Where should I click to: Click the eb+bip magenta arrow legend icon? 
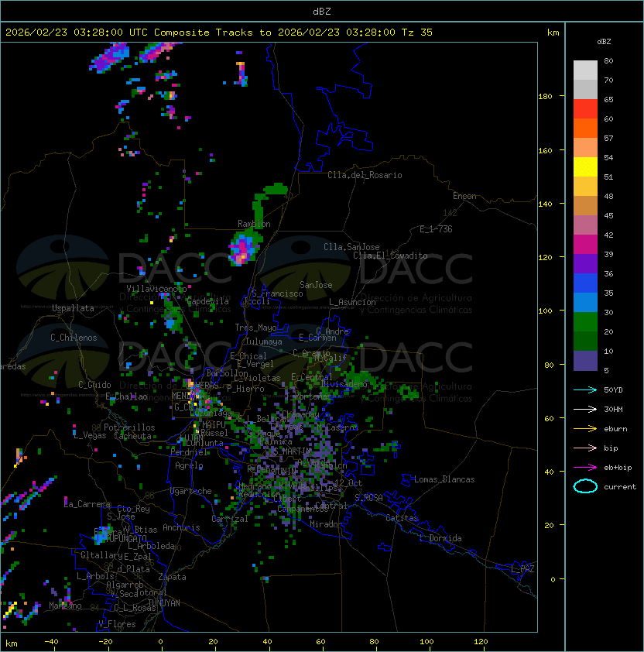pos(585,468)
